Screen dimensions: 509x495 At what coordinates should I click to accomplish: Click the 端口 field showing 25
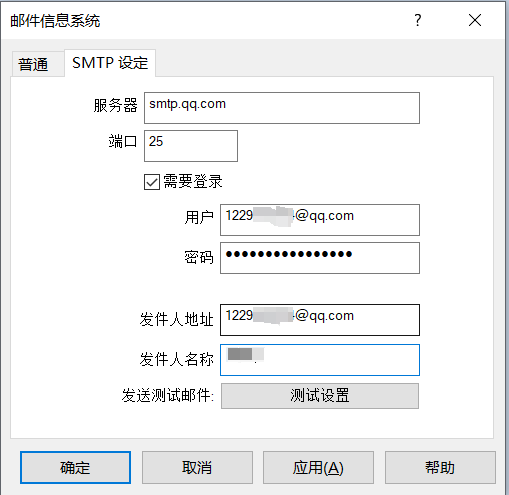(191, 146)
